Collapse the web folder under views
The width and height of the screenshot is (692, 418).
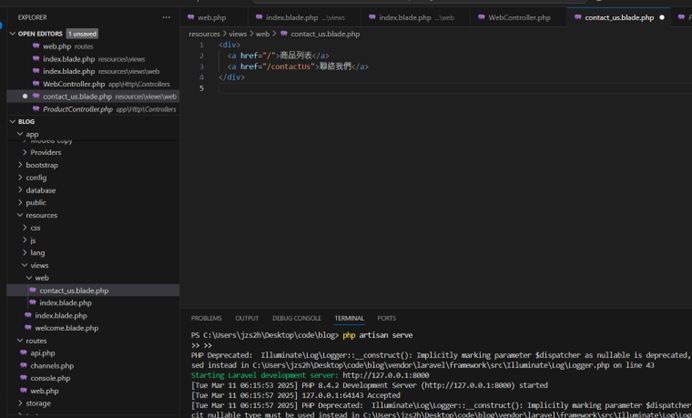click(x=29, y=278)
